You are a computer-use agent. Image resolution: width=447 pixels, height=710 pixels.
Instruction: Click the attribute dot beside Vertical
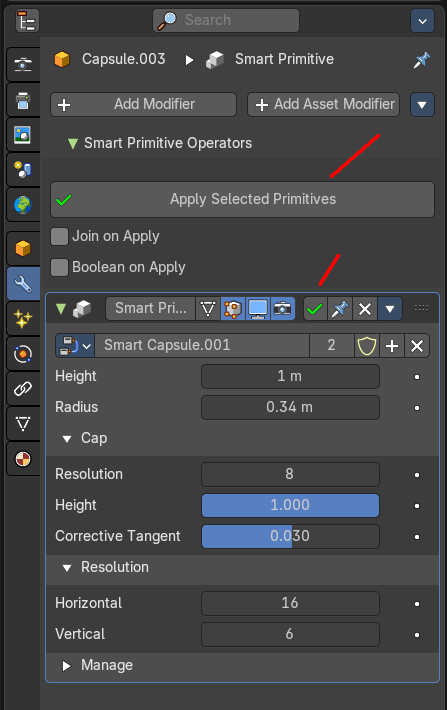pyautogui.click(x=417, y=635)
